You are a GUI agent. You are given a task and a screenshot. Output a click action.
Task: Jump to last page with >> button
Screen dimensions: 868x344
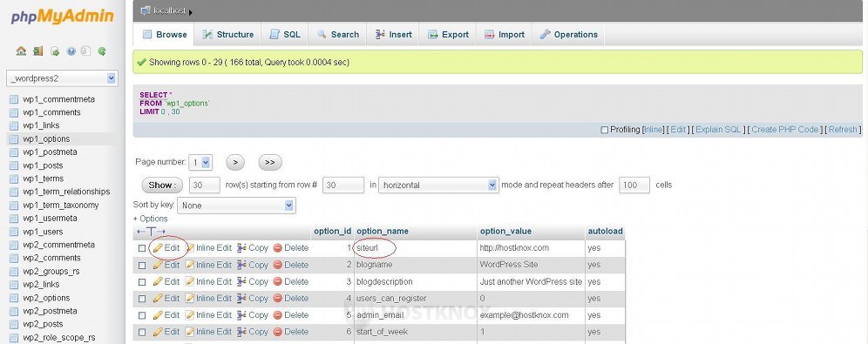270,163
